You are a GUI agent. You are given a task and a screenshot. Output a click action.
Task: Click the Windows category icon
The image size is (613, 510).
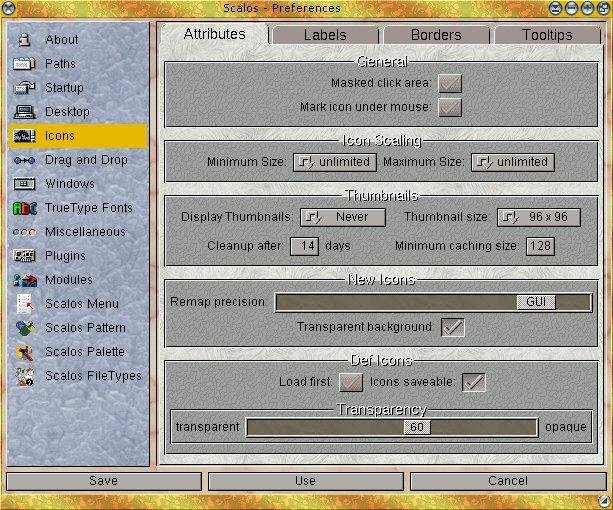pos(24,184)
